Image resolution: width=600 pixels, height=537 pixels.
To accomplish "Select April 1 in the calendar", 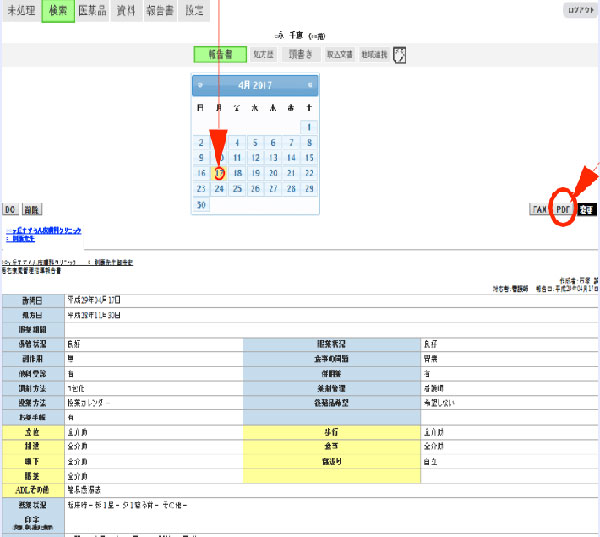I will (x=309, y=127).
